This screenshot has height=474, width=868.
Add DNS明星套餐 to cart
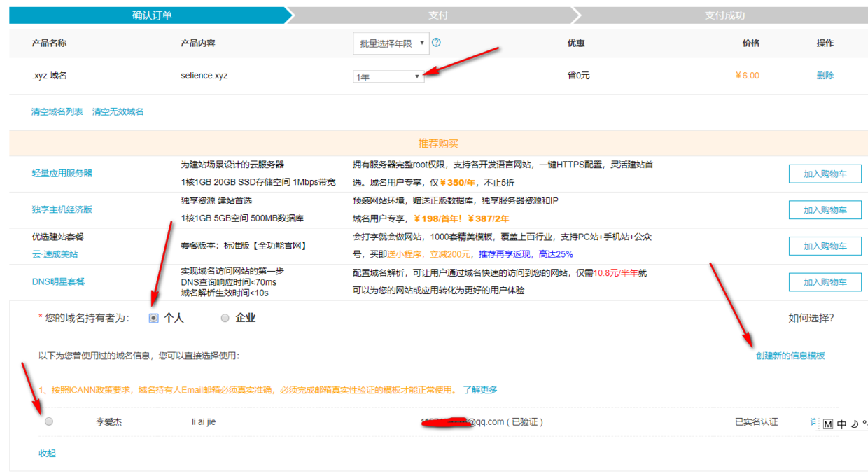pos(825,282)
